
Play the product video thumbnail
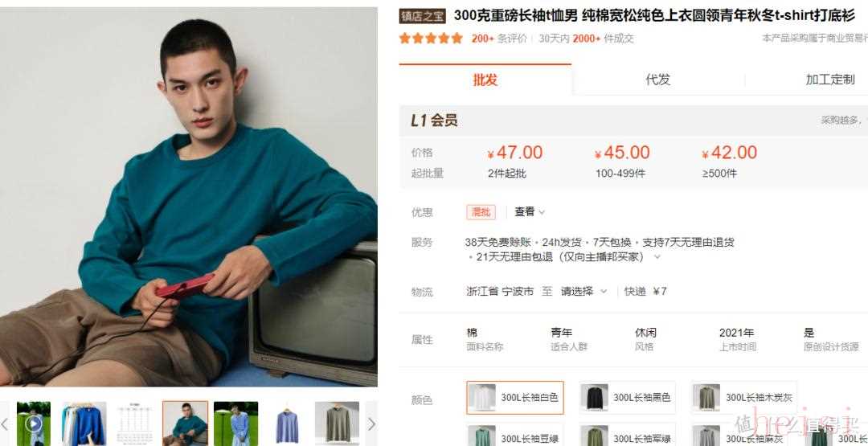(34, 423)
